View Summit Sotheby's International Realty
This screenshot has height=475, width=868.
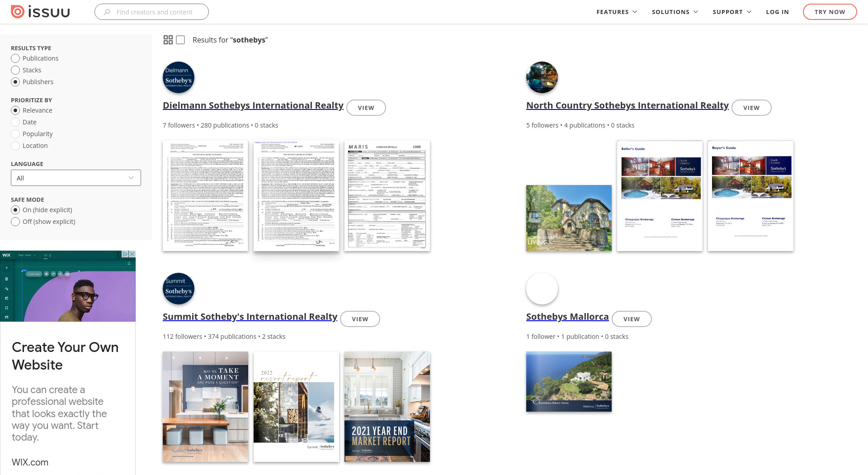pos(360,319)
